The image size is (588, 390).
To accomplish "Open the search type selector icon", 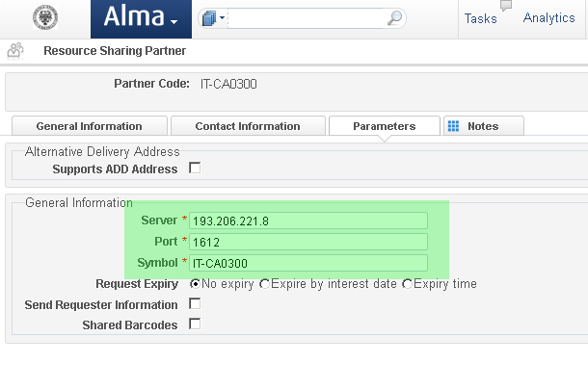I will coord(213,18).
